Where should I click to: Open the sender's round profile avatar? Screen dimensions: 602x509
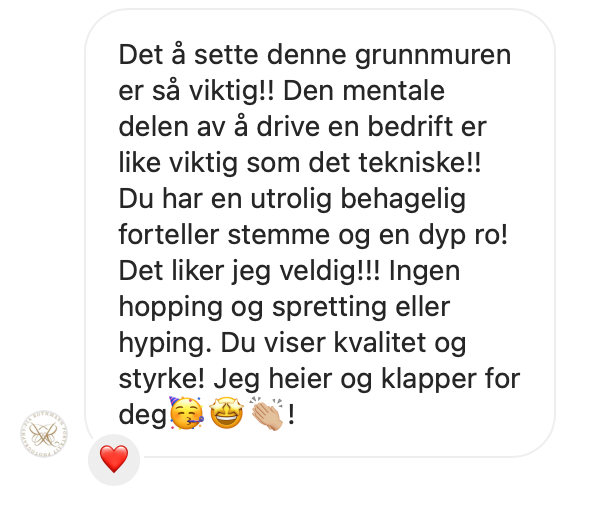[x=44, y=434]
